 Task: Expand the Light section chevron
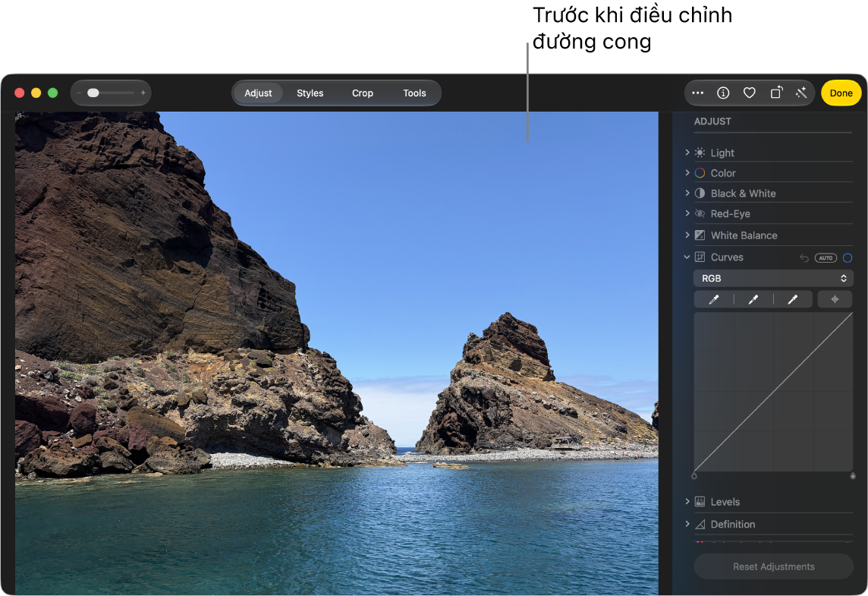tap(687, 153)
